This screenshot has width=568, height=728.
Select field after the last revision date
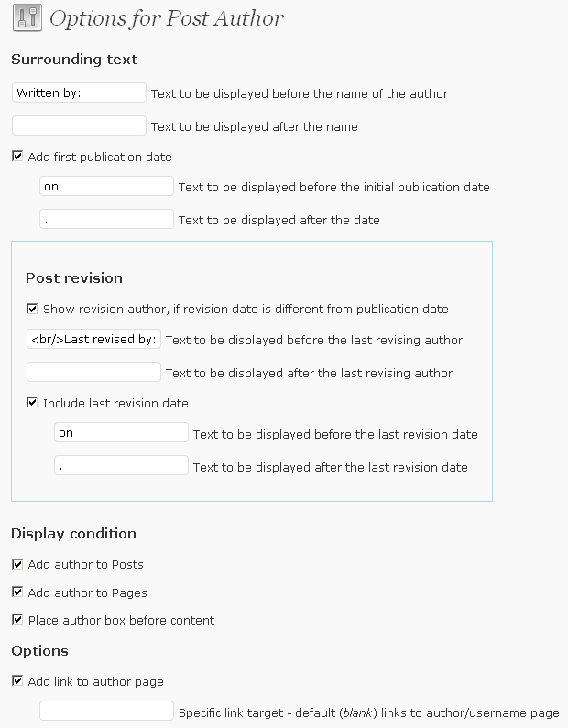pyautogui.click(x=121, y=466)
